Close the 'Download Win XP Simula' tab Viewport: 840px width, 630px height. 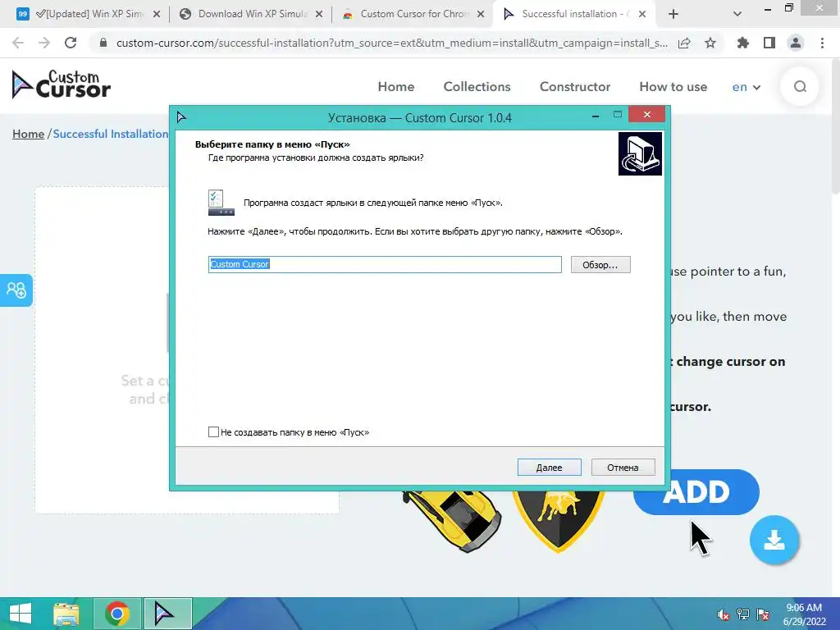click(x=319, y=15)
